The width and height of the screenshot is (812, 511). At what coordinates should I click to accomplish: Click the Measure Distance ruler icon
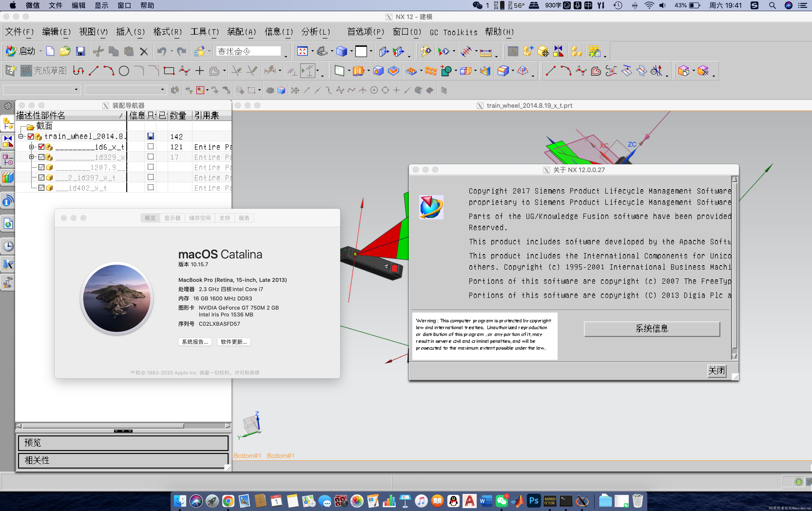[486, 52]
